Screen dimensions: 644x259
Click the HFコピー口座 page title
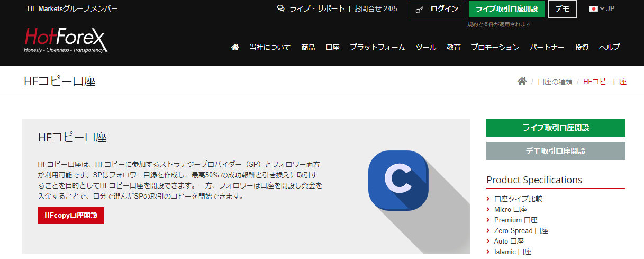60,82
